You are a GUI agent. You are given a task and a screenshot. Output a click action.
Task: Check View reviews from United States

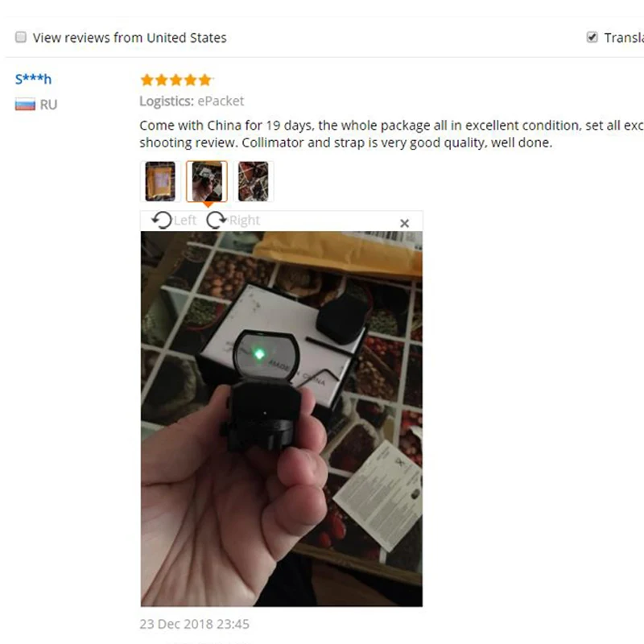[x=21, y=37]
